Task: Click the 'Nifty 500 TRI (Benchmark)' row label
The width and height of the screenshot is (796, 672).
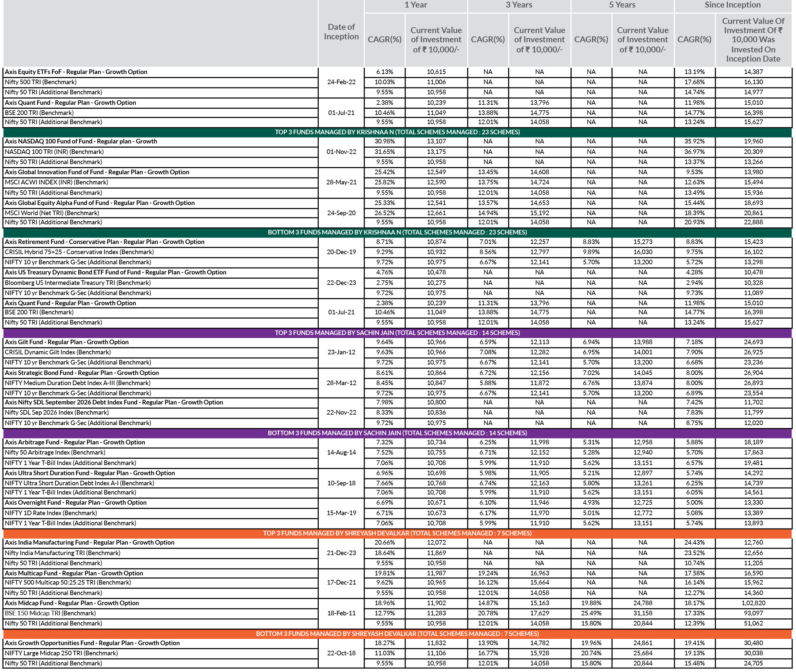Action: pyautogui.click(x=41, y=82)
